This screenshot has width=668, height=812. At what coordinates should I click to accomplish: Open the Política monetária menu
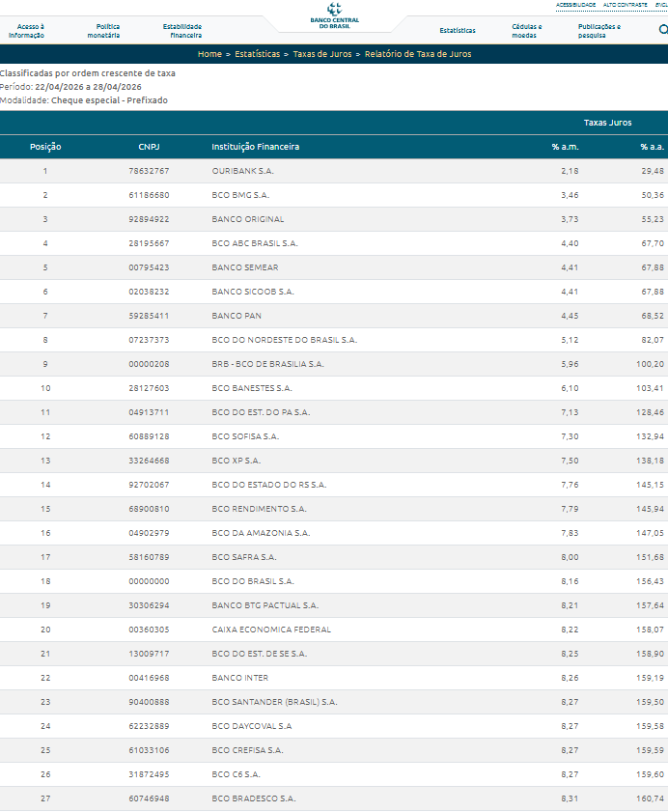pyautogui.click(x=103, y=31)
